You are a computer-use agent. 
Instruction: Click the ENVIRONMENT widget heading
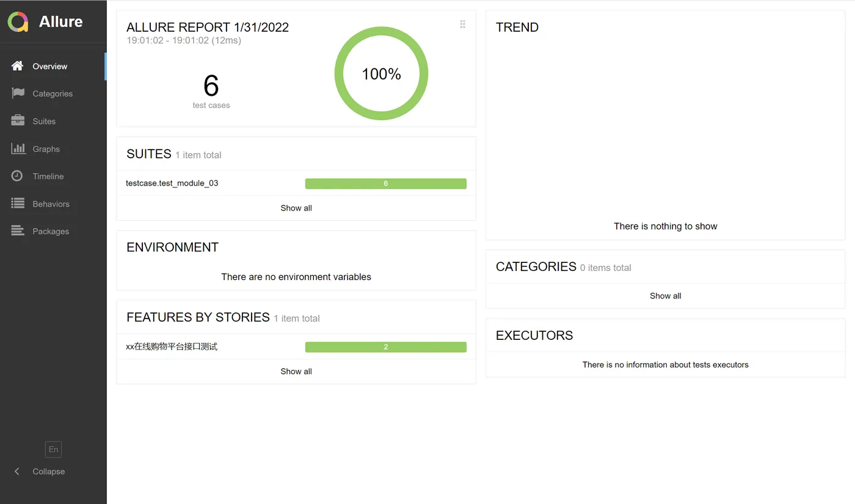tap(173, 247)
